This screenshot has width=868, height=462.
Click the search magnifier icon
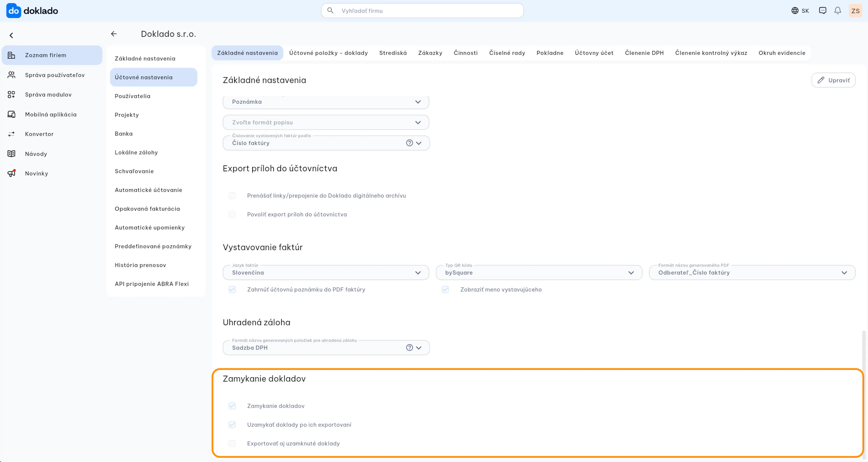coord(330,10)
